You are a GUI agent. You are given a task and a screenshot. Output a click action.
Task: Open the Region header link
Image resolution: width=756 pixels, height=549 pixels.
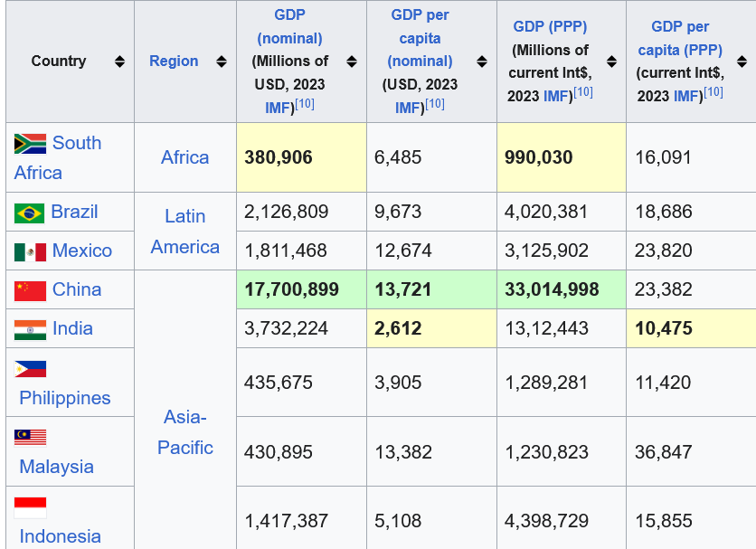pyautogui.click(x=174, y=62)
